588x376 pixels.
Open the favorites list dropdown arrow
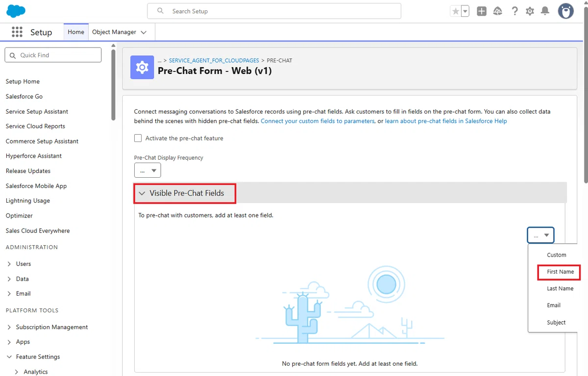pos(465,11)
